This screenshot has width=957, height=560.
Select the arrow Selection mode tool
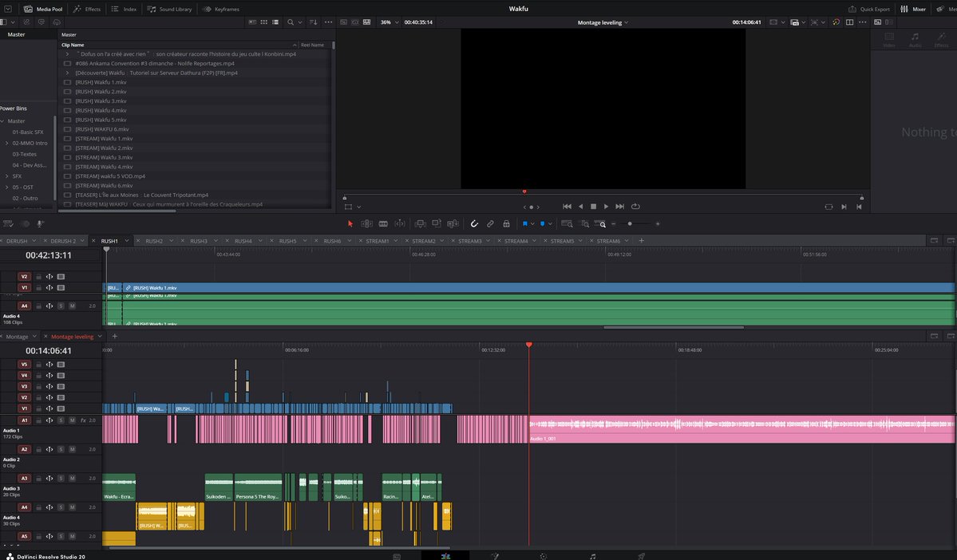(x=350, y=224)
